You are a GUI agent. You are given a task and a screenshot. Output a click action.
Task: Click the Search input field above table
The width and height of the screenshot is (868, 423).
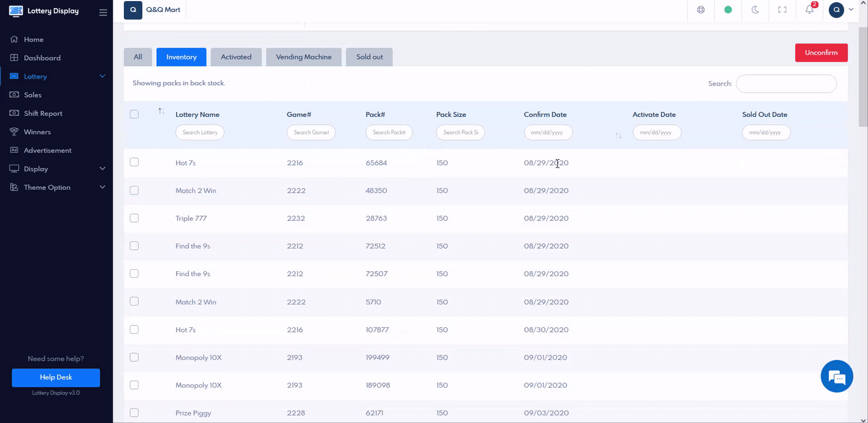pos(786,84)
